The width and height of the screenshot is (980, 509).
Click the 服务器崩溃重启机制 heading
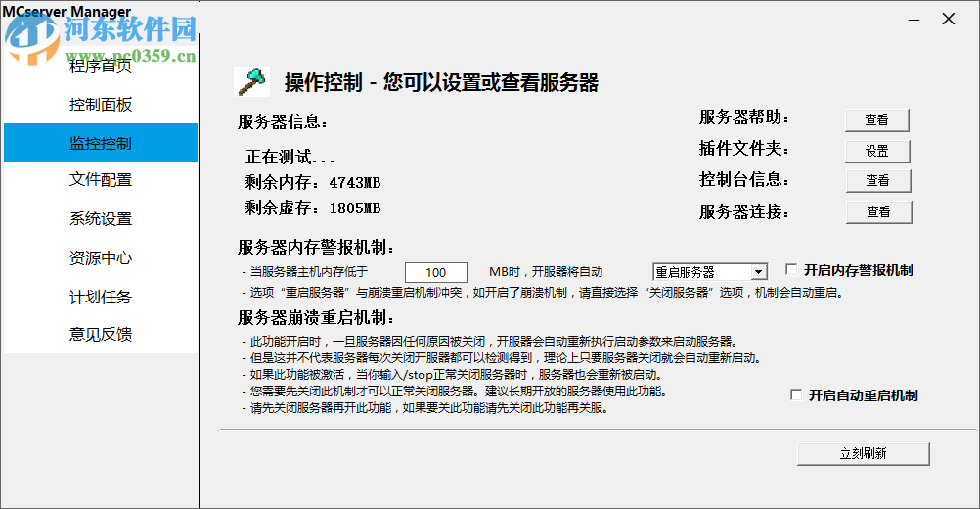(316, 318)
